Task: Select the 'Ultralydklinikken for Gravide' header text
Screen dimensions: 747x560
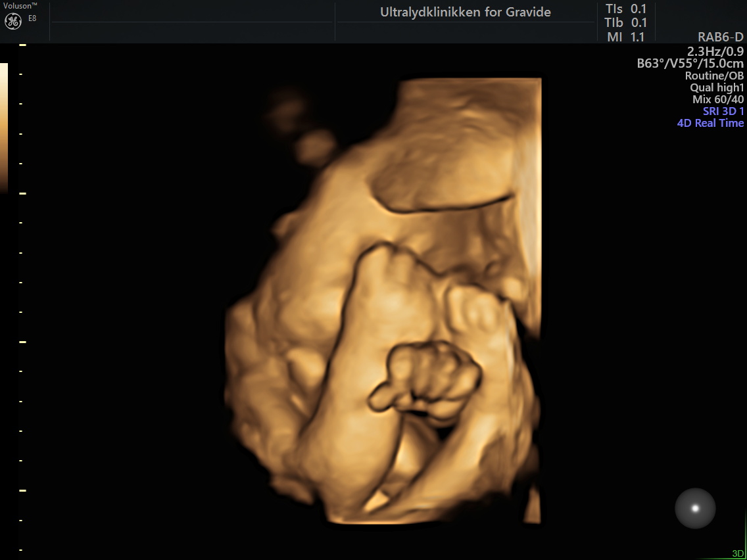Action: pos(465,12)
